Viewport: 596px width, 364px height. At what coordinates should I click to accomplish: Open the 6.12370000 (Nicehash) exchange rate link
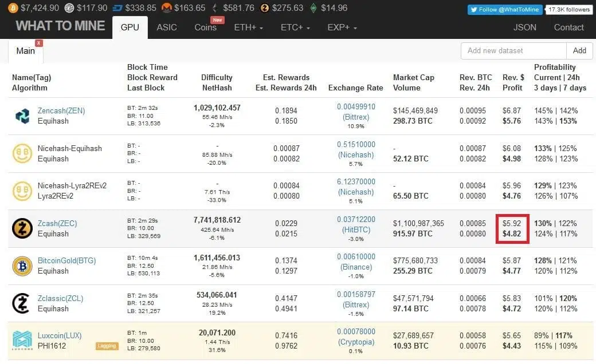coord(356,187)
